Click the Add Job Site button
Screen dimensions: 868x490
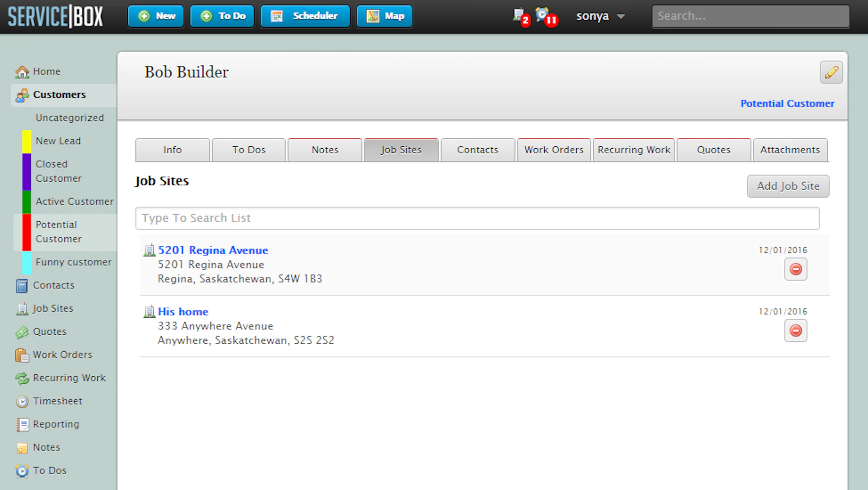788,186
